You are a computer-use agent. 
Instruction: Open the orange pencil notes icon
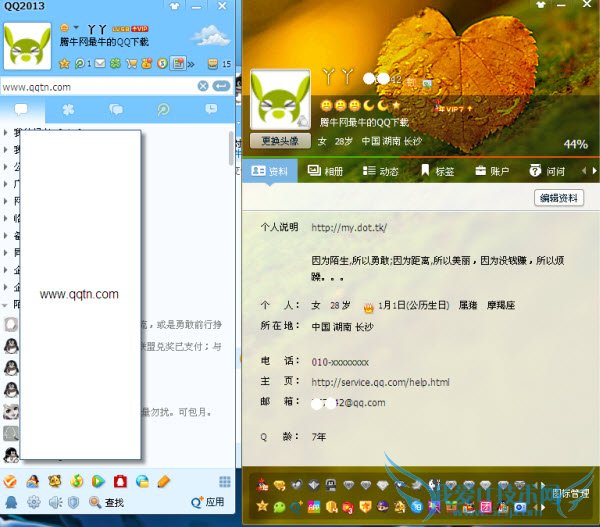(164, 481)
